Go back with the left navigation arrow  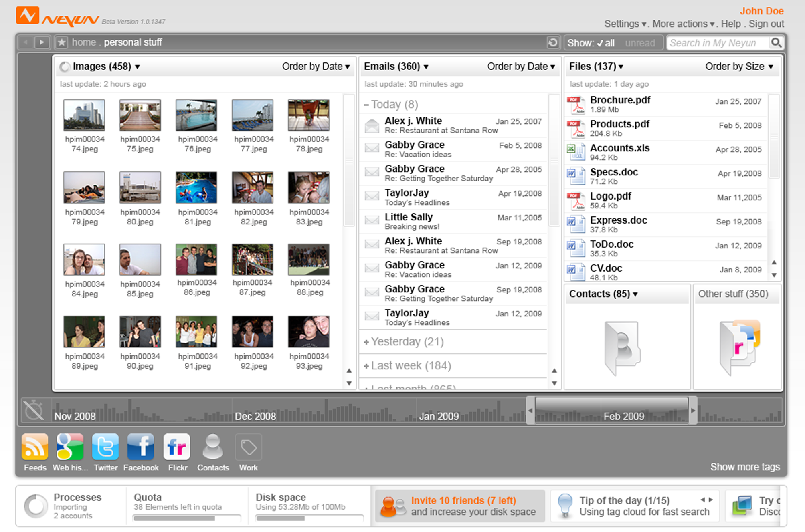click(26, 42)
